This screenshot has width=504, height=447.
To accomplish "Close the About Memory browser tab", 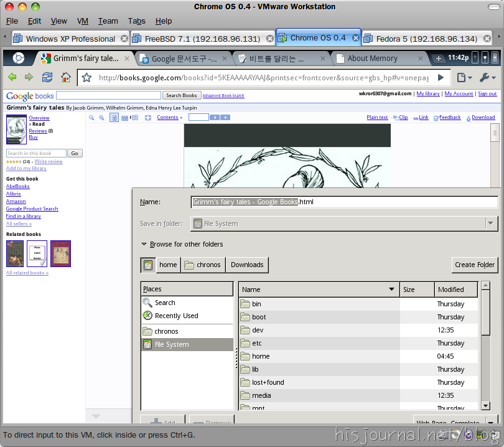I will tap(421, 59).
